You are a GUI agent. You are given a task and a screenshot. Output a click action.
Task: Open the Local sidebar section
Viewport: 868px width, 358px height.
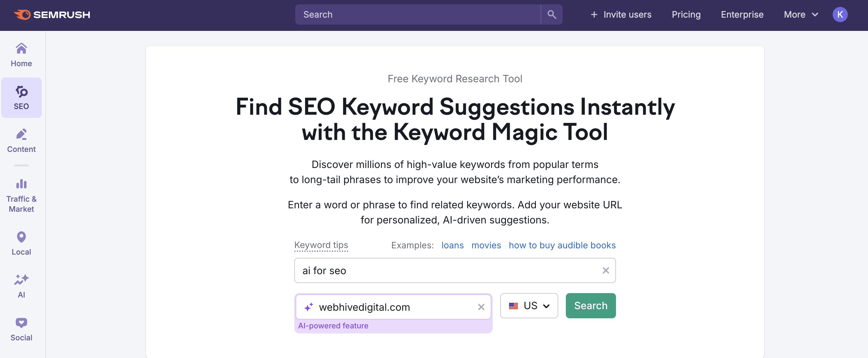pos(21,243)
